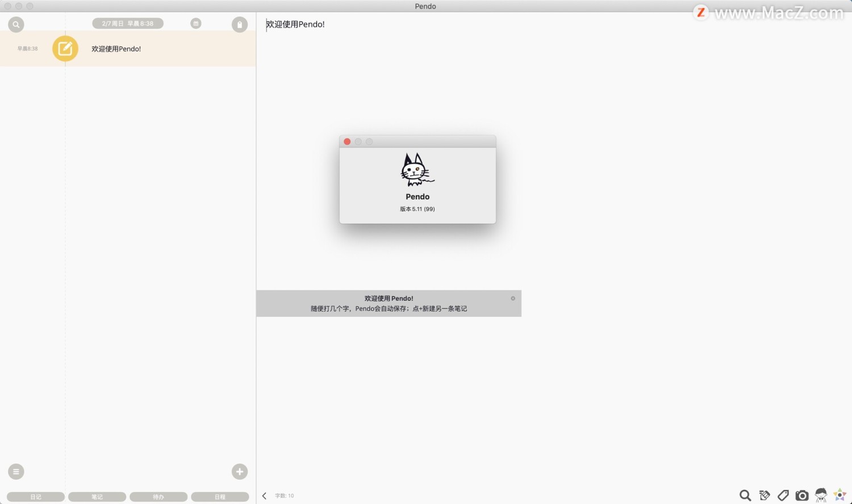The height and width of the screenshot is (504, 852).
Task: Switch to the 待办 tab
Action: pos(158,497)
